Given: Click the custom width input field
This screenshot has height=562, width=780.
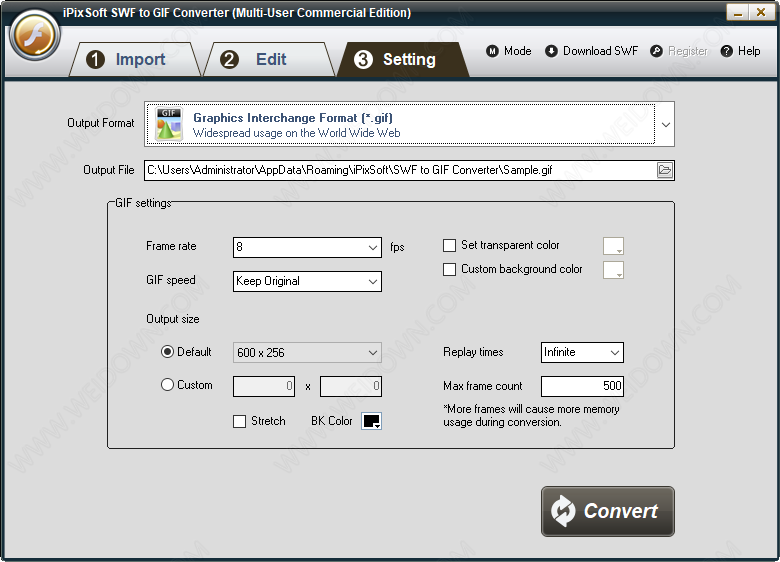Looking at the screenshot, I should 264,386.
